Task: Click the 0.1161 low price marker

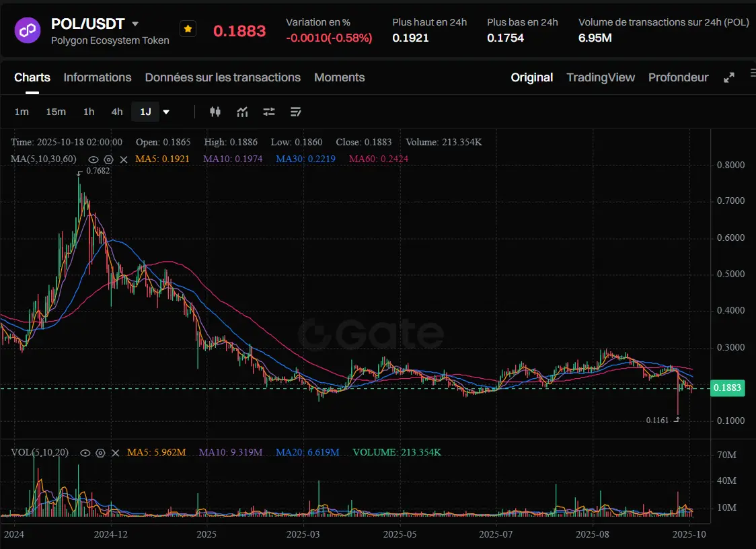Action: point(658,420)
